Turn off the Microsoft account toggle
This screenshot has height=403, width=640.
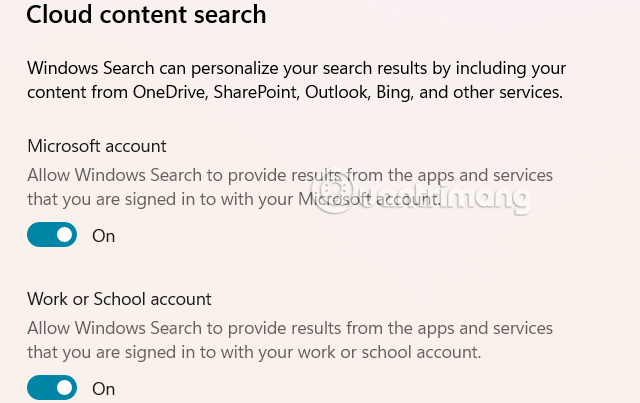pos(52,235)
